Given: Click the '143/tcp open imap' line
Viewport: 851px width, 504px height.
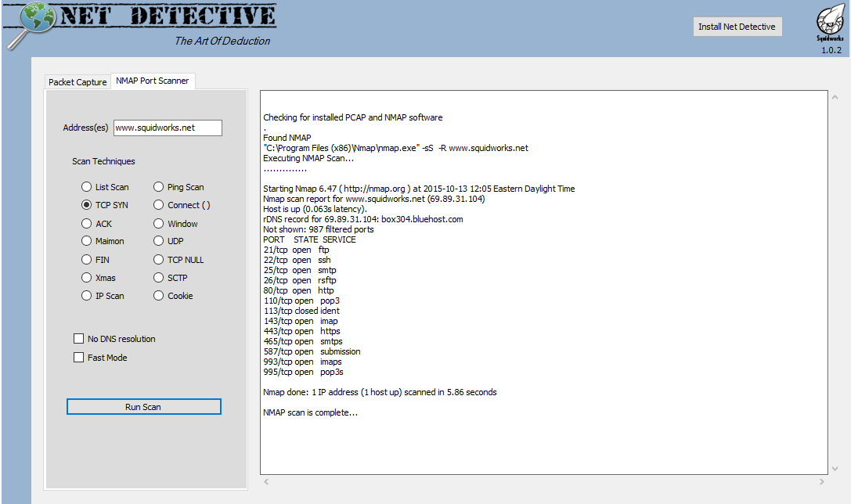Looking at the screenshot, I should tap(301, 321).
